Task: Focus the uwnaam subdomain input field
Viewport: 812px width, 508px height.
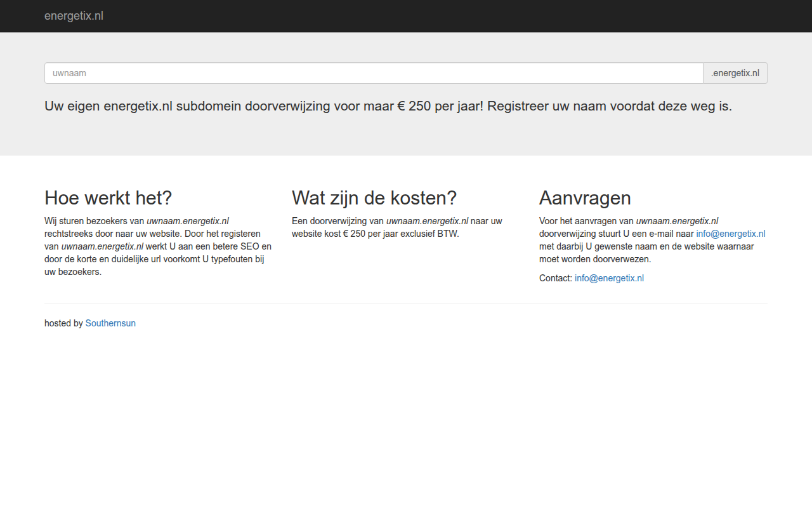Action: tap(374, 73)
